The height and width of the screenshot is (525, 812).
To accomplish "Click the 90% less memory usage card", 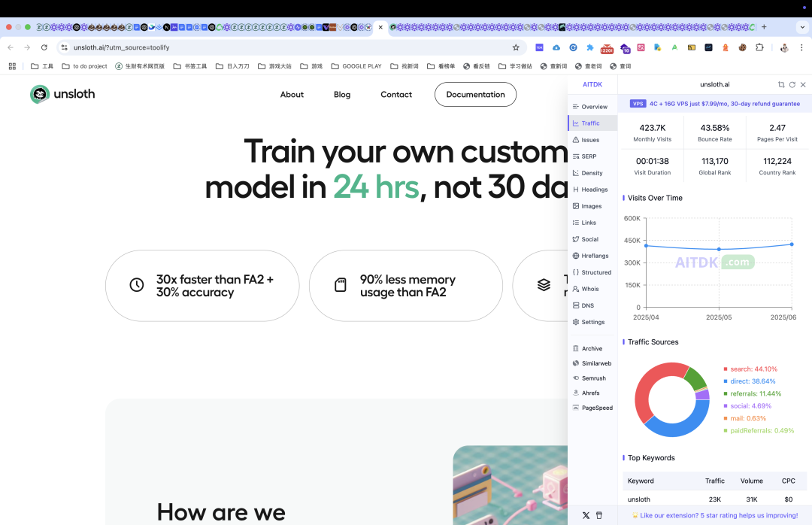I will (x=405, y=286).
